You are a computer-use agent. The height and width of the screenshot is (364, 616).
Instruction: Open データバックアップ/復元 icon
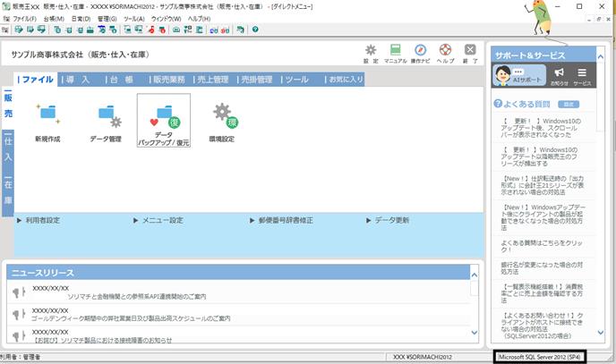point(164,121)
